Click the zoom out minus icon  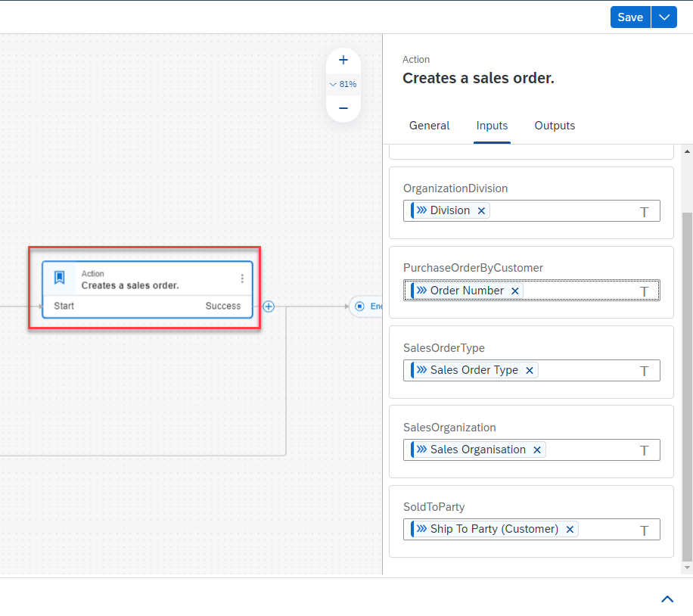click(x=343, y=108)
